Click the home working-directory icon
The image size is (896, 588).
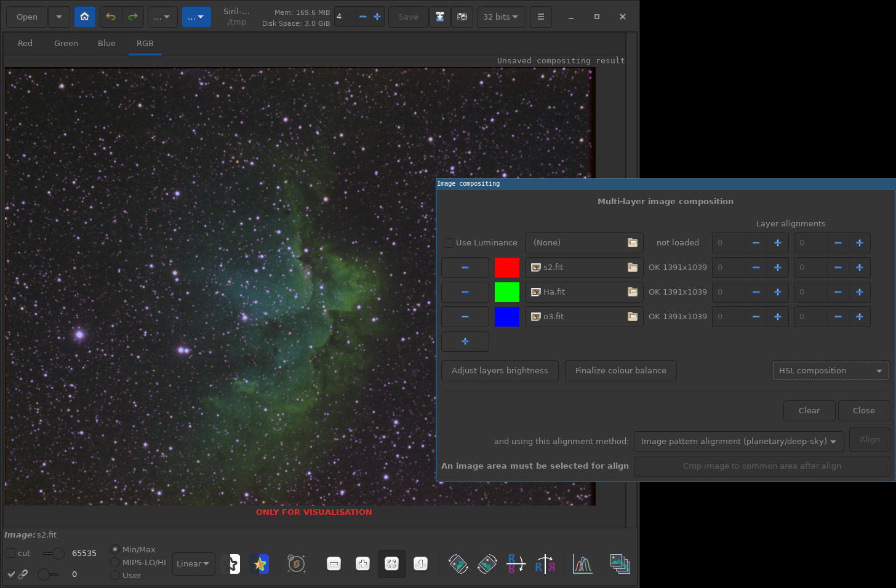coord(85,17)
